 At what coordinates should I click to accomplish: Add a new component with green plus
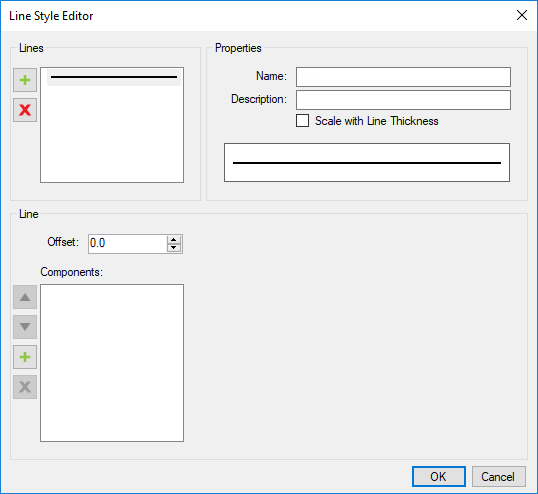click(x=25, y=357)
